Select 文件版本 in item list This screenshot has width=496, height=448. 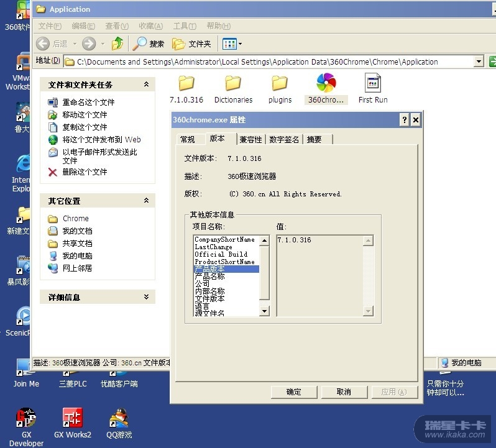point(209,298)
